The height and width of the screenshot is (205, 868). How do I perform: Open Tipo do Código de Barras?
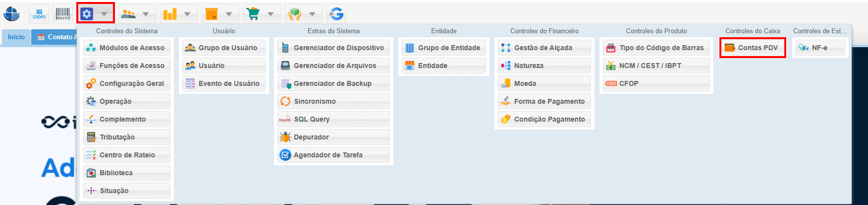tap(656, 48)
